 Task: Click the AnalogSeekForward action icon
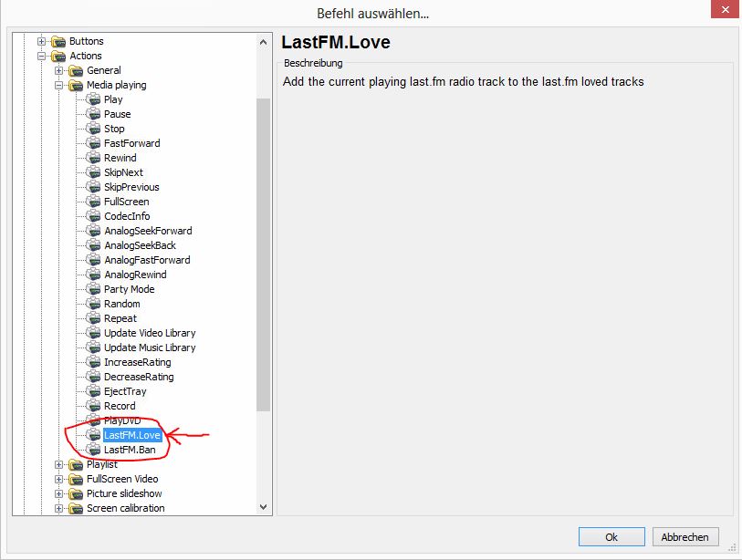[x=94, y=231]
